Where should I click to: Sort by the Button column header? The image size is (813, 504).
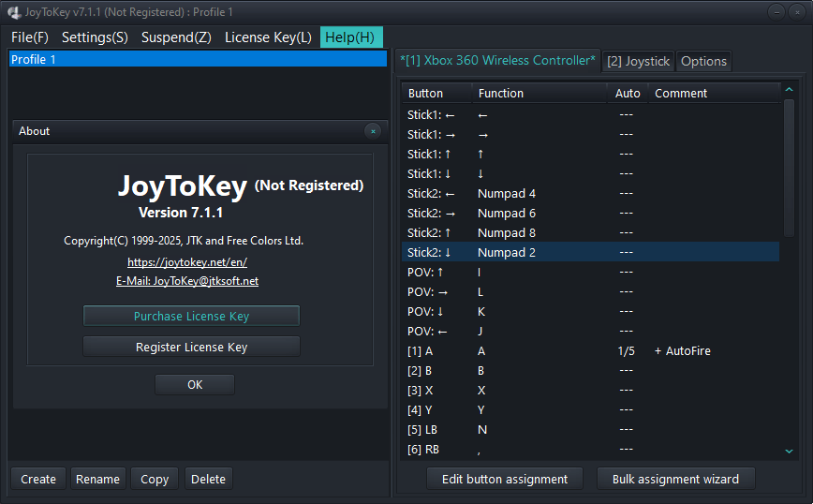[x=436, y=94]
